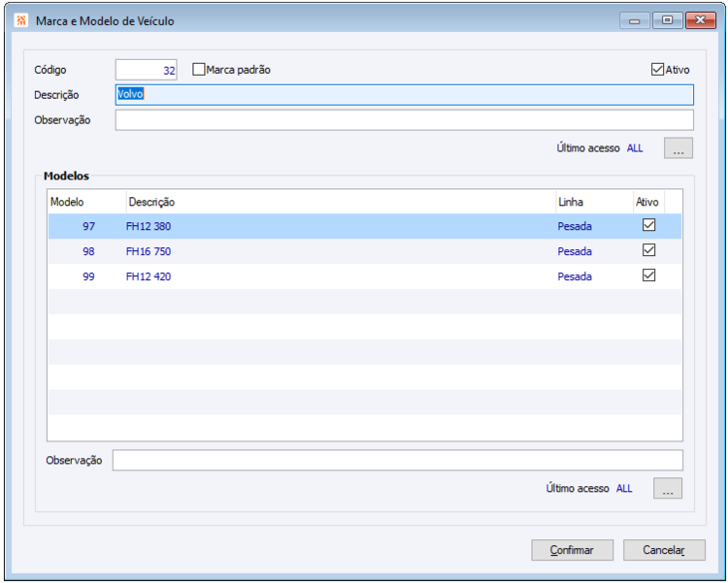
Task: Toggle Ativo checkbox for model 97
Action: tap(648, 225)
